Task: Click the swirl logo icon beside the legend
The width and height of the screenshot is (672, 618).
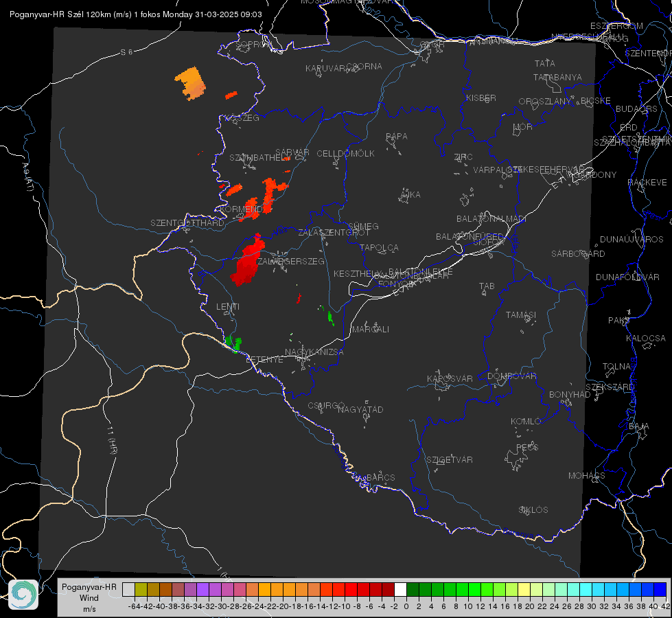Action: (23, 595)
